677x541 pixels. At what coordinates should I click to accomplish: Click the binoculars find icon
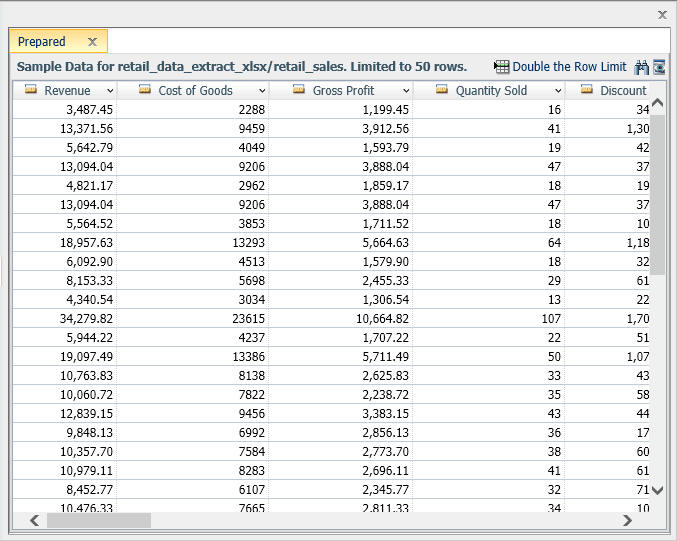(642, 67)
